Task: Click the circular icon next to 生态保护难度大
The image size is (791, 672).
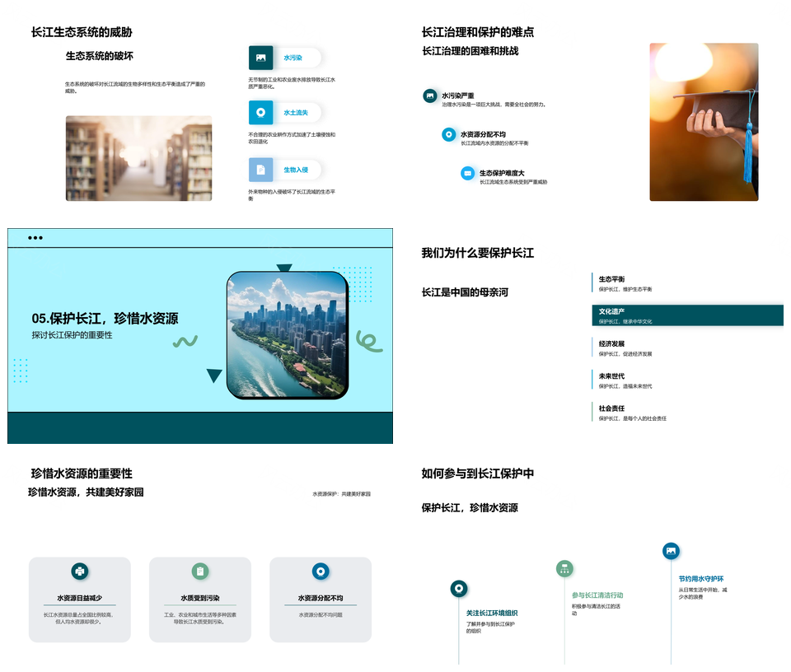Action: (468, 173)
